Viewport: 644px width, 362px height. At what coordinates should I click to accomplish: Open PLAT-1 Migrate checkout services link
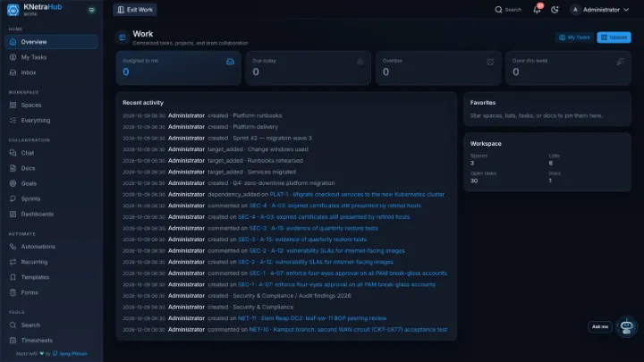[x=357, y=195]
